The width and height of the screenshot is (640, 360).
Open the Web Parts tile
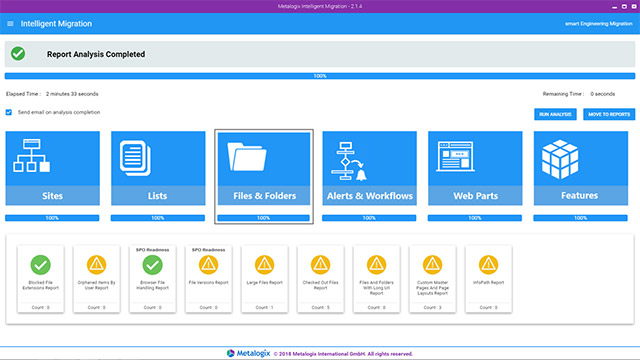coord(475,168)
